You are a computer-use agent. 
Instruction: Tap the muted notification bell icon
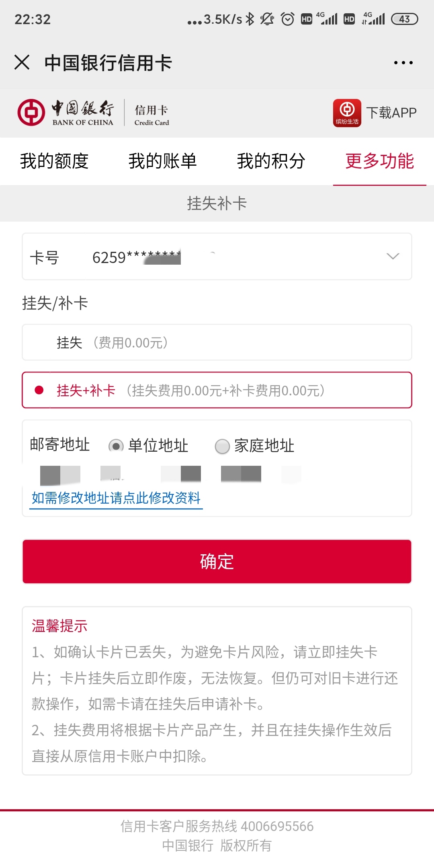267,19
